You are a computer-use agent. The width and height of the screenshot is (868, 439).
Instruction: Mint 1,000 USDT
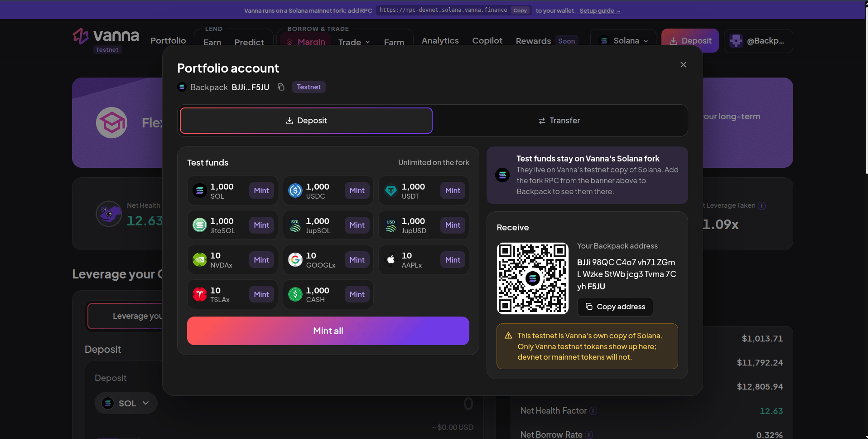pyautogui.click(x=453, y=190)
